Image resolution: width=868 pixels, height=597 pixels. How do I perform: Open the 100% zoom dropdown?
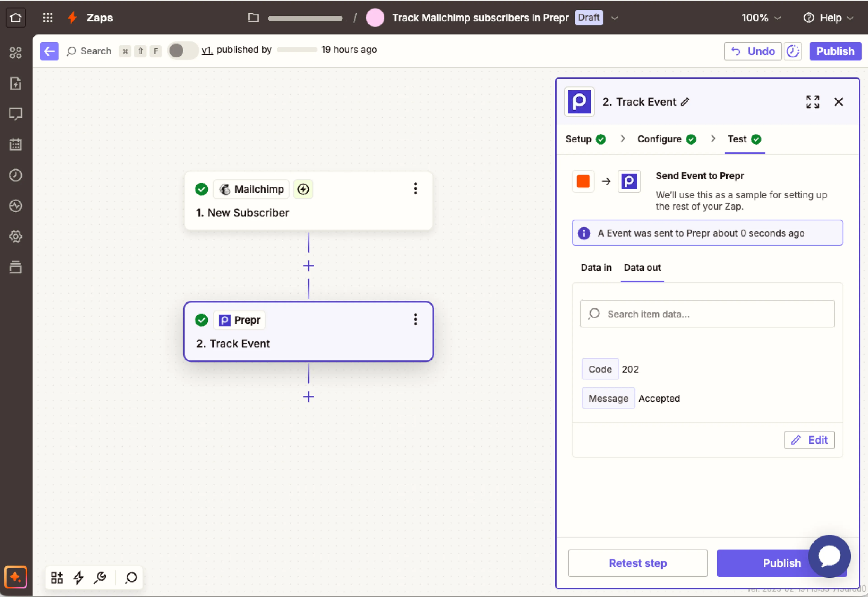761,18
